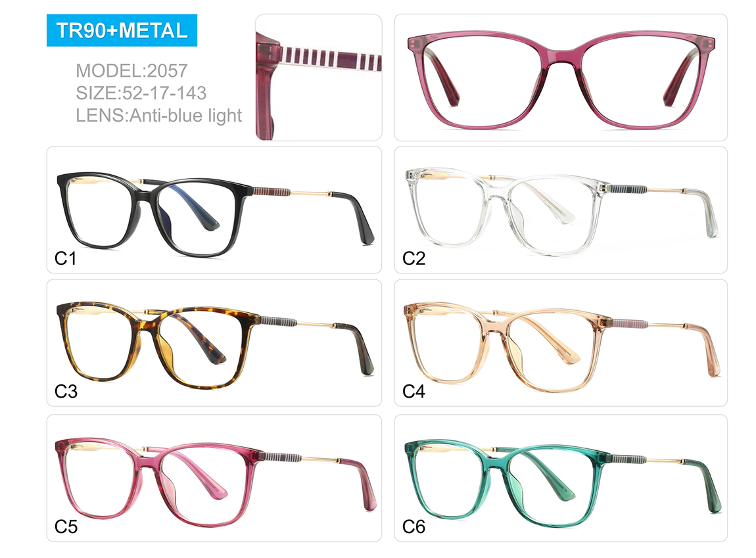
Task: Click the SIZE:52-17-143 text
Action: [141, 93]
